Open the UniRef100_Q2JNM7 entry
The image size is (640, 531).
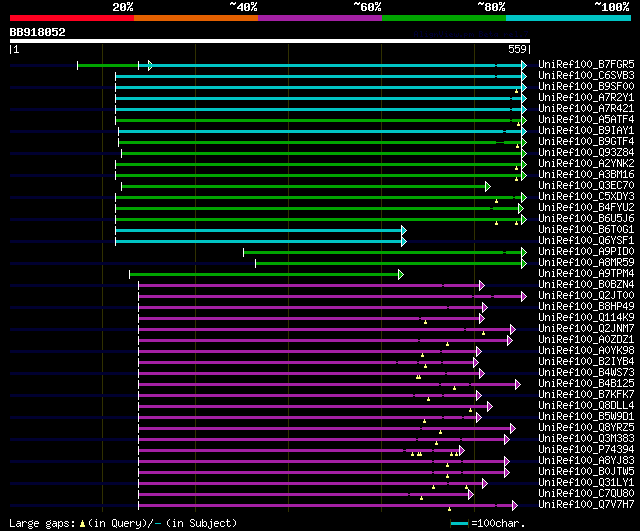(x=586, y=329)
